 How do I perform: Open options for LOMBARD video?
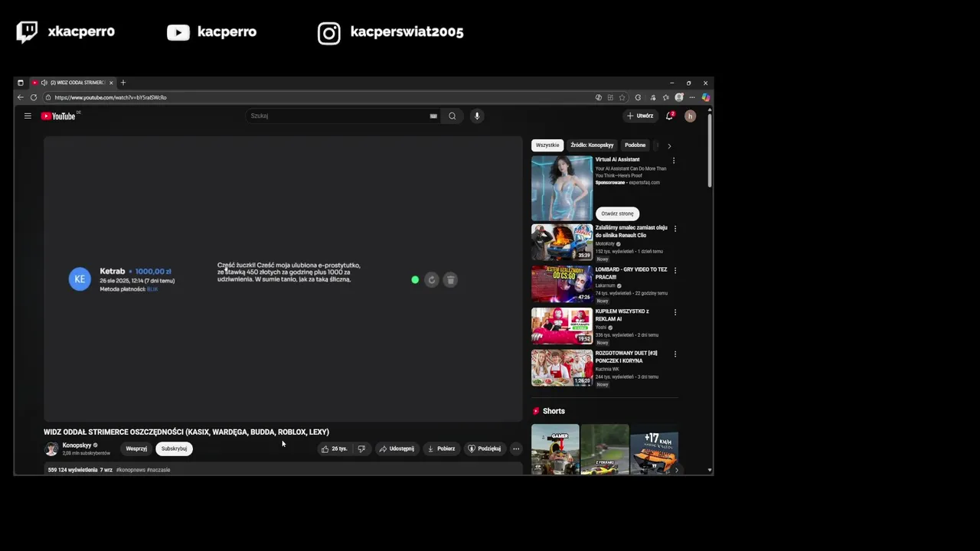(x=675, y=270)
